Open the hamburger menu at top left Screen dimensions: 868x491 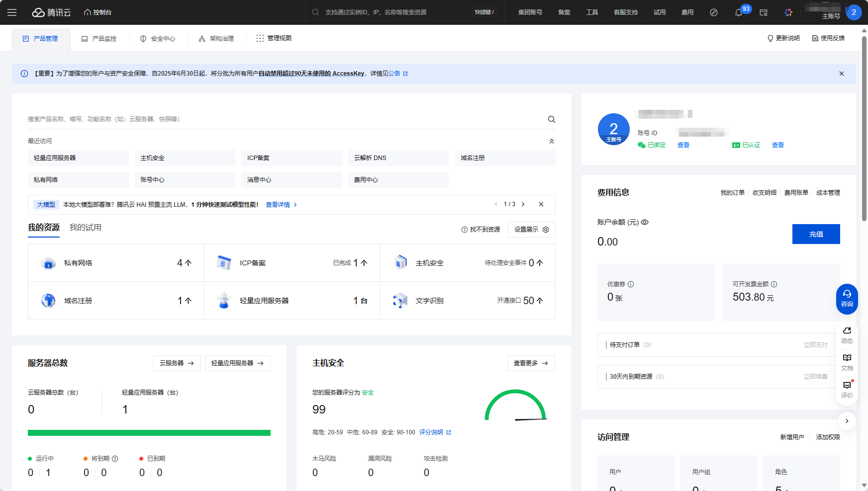point(12,12)
